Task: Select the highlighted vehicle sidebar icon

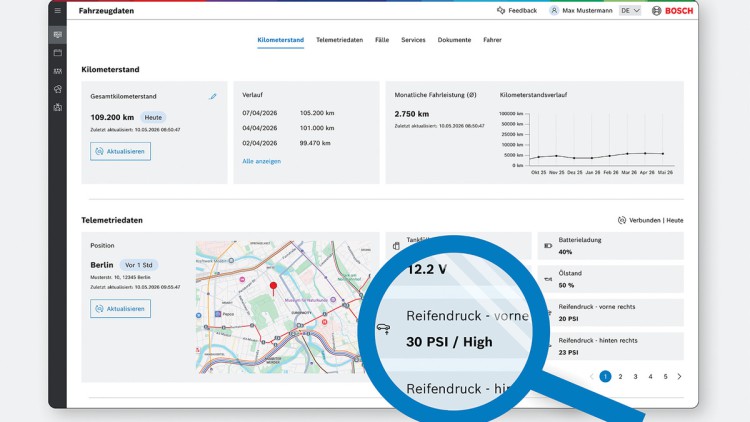Action: 58,34
